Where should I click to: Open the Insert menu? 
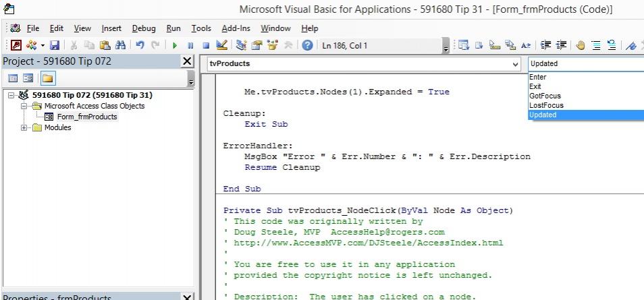[111, 28]
